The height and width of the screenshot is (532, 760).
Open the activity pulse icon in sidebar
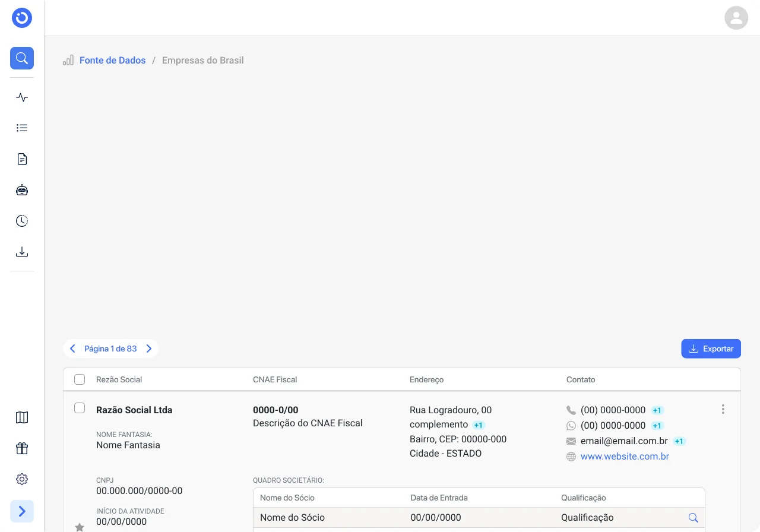coord(22,97)
